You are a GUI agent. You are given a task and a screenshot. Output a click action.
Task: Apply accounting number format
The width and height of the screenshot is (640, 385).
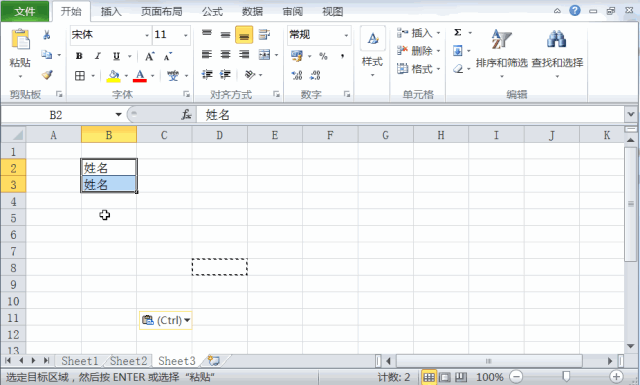tap(297, 56)
